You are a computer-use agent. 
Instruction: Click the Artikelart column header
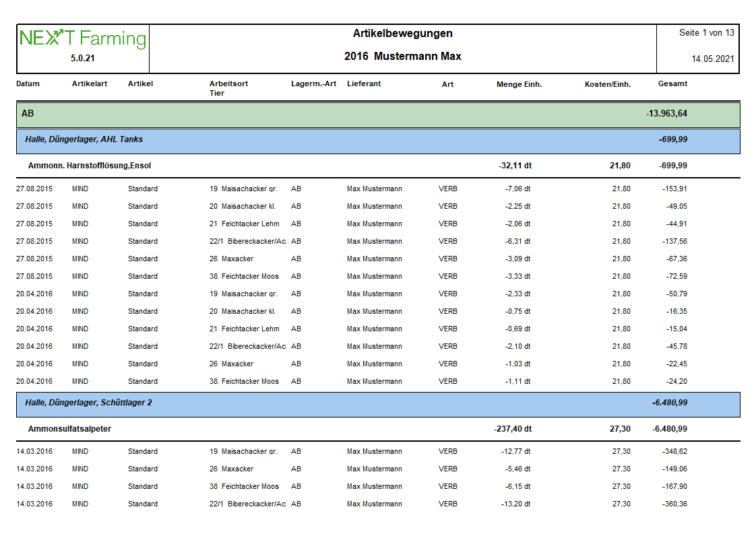pyautogui.click(x=89, y=84)
